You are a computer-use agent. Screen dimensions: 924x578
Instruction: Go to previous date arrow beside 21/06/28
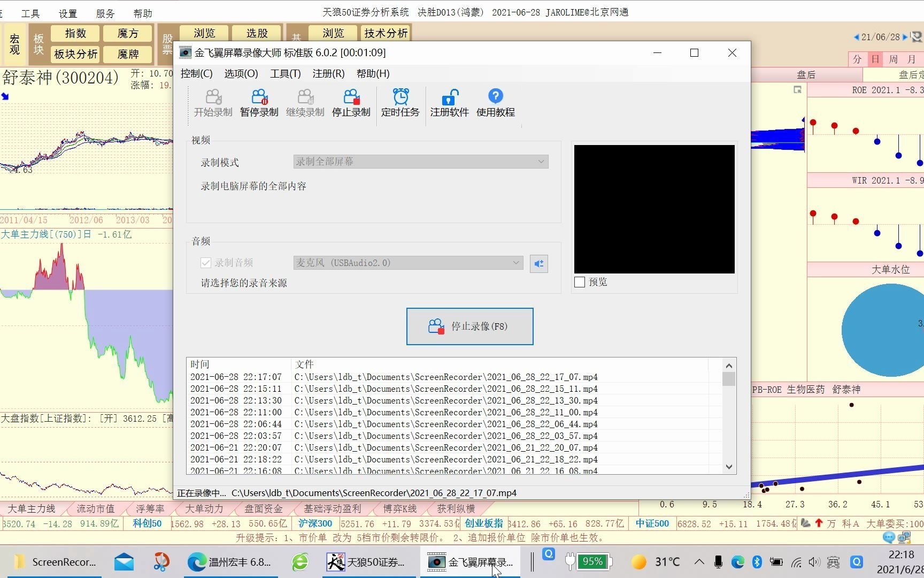[x=856, y=37]
